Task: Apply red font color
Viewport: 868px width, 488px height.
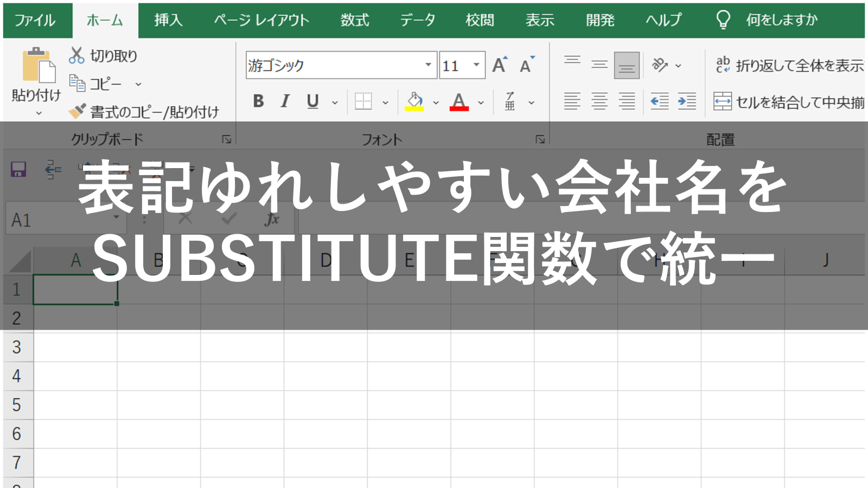Action: tap(459, 101)
